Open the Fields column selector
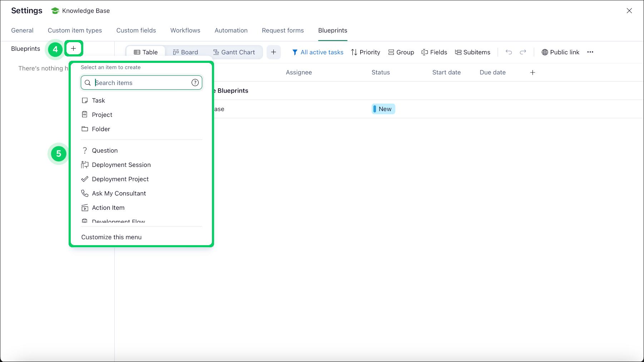The height and width of the screenshot is (362, 644). point(434,52)
